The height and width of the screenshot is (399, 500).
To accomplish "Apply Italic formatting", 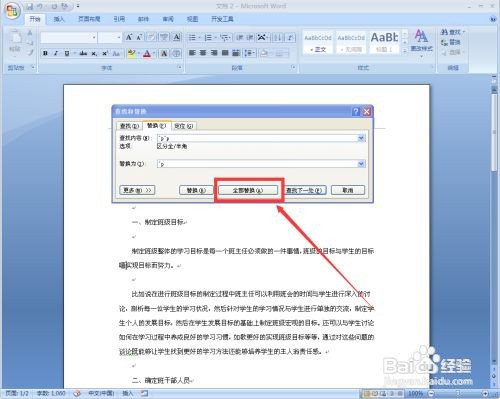I will [56, 53].
